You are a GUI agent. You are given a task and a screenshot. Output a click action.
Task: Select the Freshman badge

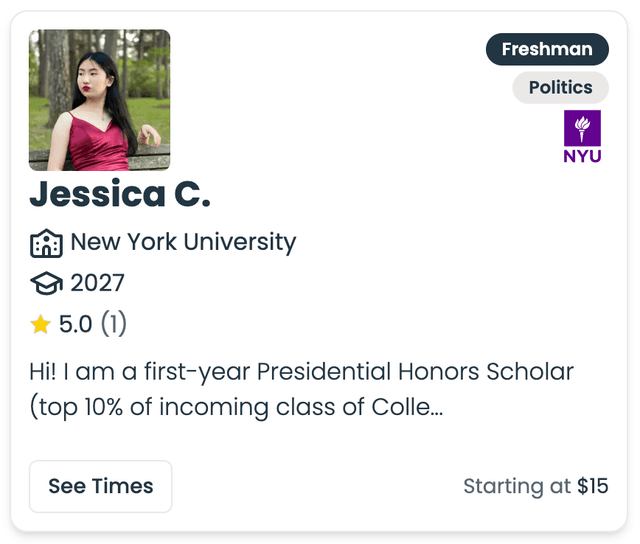coord(547,49)
